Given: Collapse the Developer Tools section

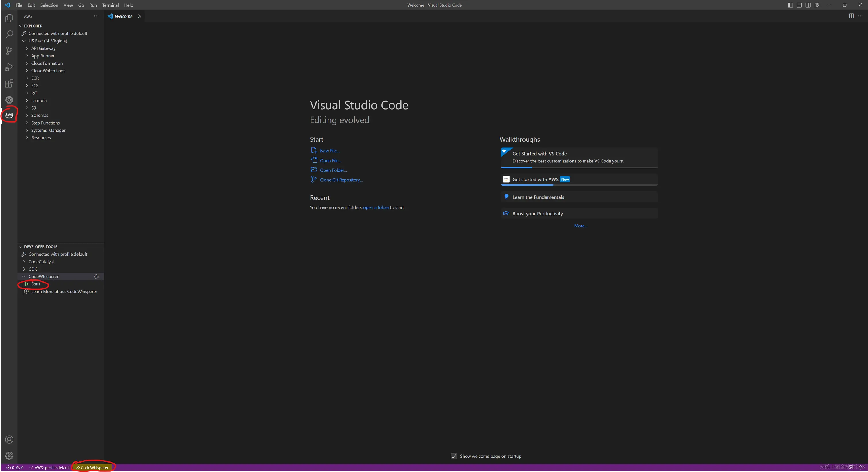Looking at the screenshot, I should coord(40,246).
